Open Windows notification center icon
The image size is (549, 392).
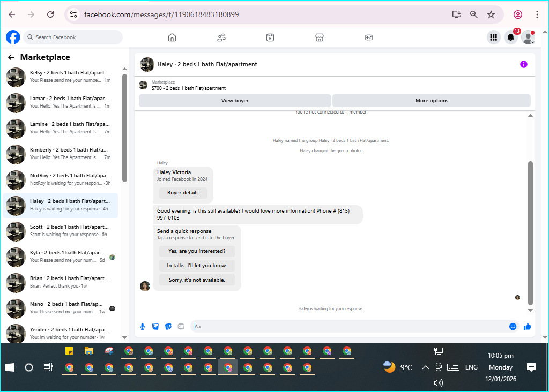pos(531,367)
